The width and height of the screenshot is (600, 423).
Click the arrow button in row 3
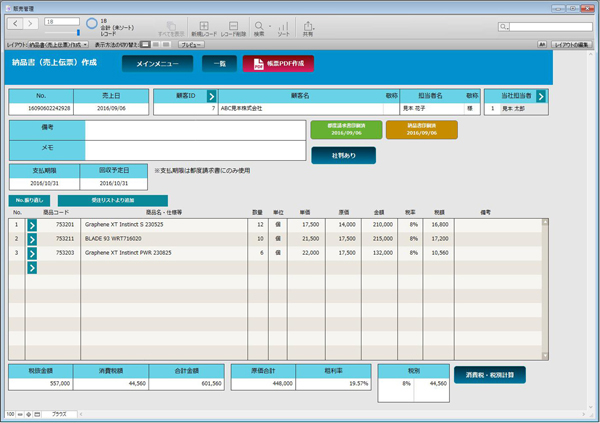(32, 253)
